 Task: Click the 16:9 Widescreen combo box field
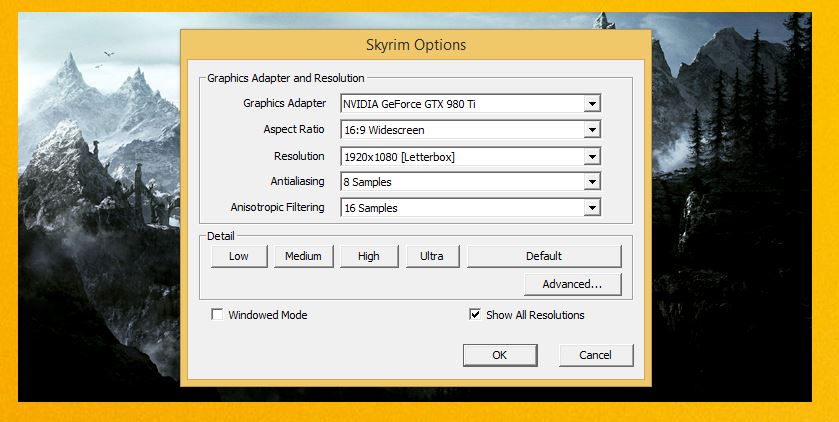click(470, 129)
